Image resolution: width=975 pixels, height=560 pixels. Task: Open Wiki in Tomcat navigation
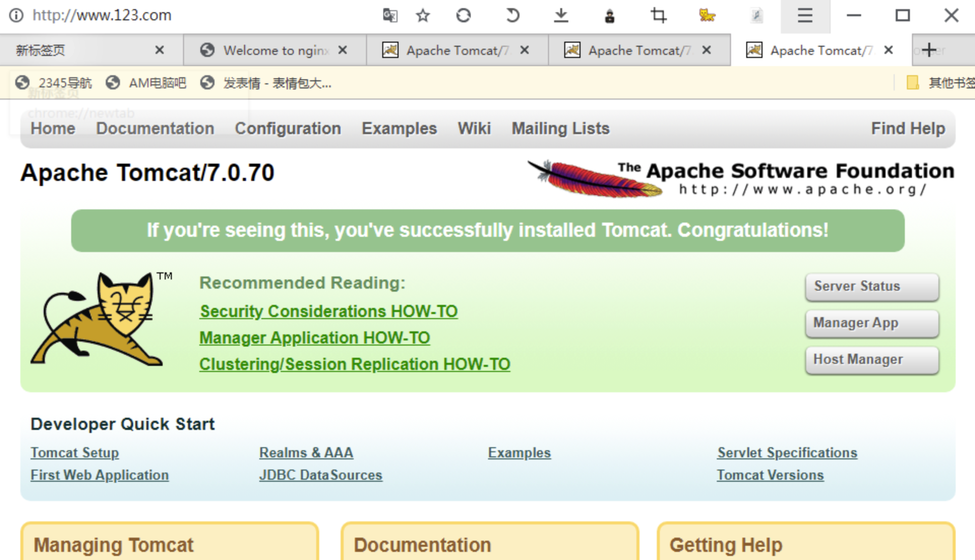pyautogui.click(x=474, y=129)
